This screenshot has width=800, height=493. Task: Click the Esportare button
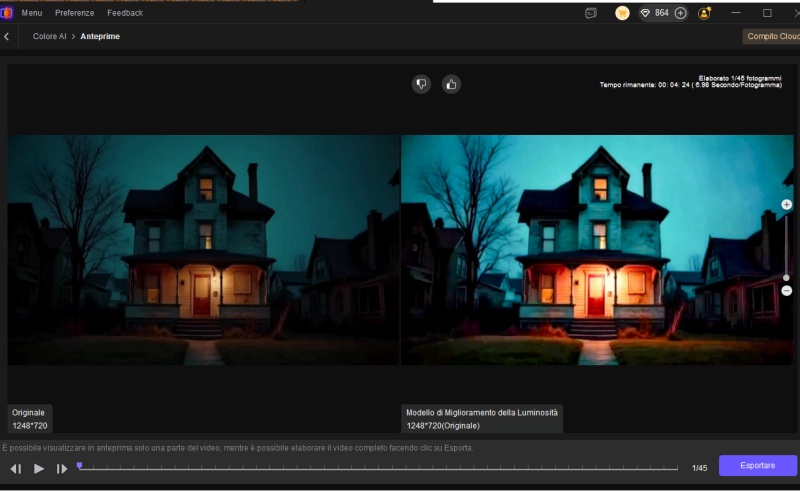pos(758,465)
